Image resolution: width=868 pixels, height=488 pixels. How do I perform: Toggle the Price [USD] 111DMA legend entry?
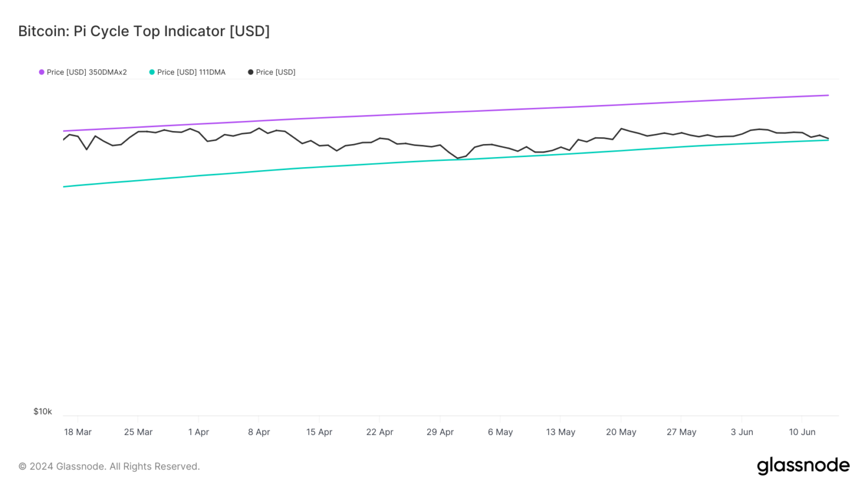point(191,72)
